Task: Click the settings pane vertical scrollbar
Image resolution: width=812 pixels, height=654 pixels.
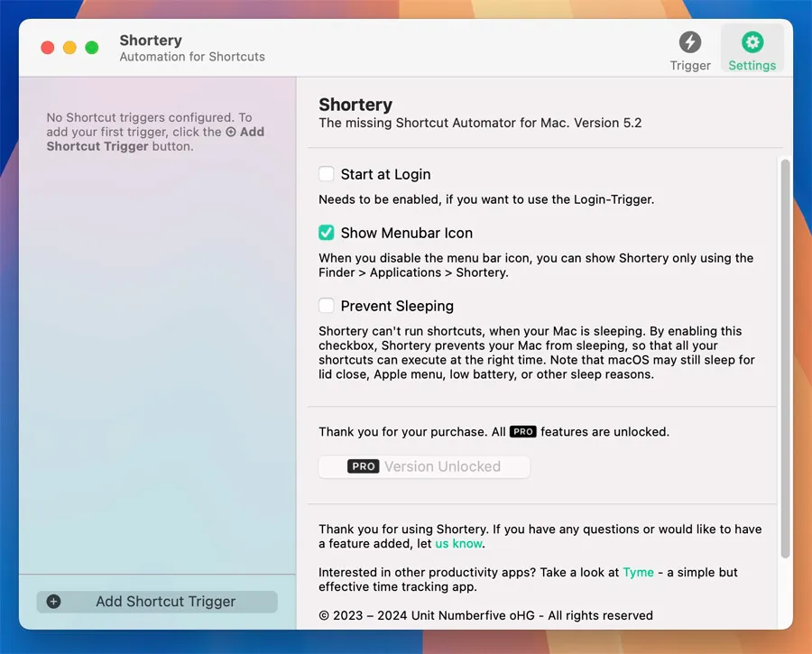Action: 785,361
